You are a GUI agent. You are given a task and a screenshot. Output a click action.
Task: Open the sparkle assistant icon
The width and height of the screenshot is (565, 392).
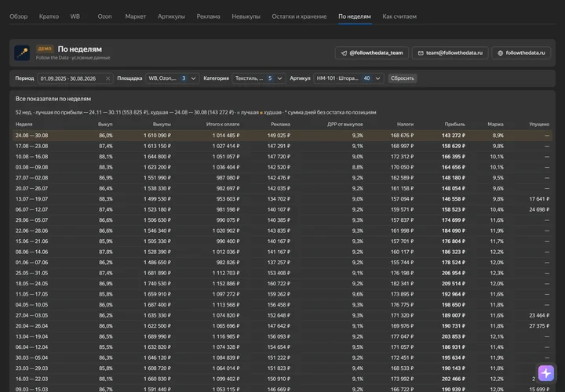pos(546,373)
